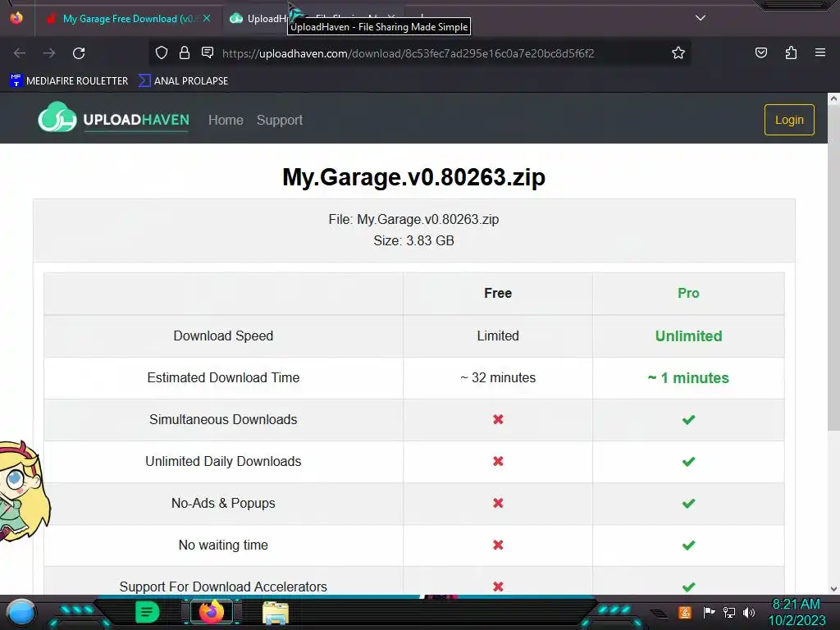
Task: Click the orange Java tray icon
Action: [x=685, y=612]
